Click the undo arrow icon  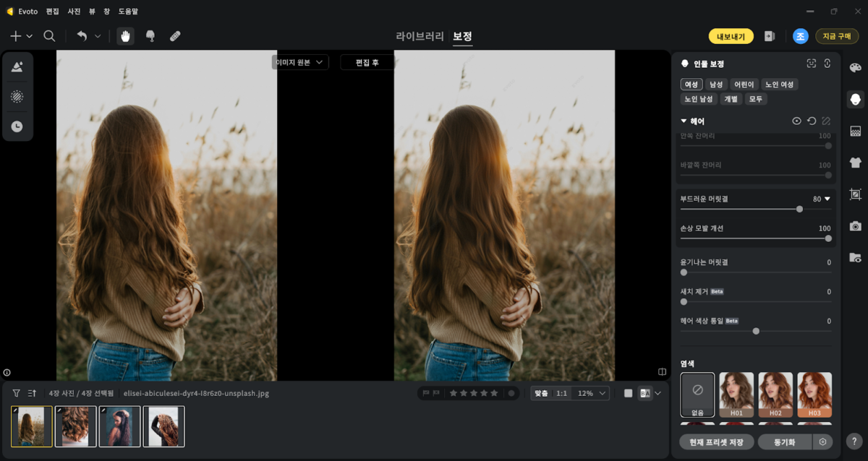coord(82,36)
